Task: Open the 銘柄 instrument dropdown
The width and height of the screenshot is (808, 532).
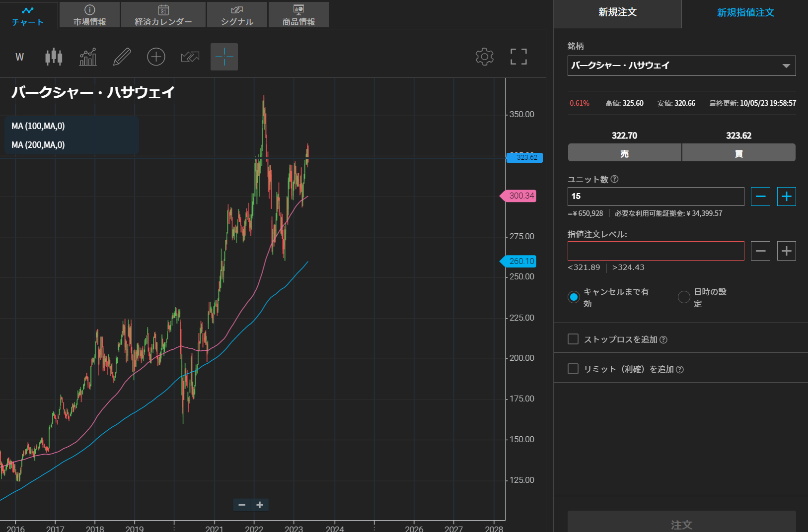Action: (x=681, y=66)
